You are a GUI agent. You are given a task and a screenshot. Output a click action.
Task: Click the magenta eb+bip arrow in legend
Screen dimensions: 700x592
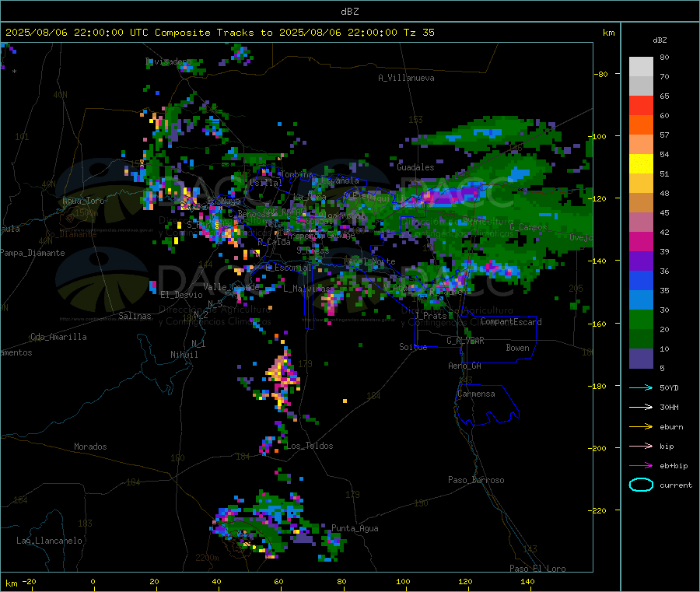[641, 466]
